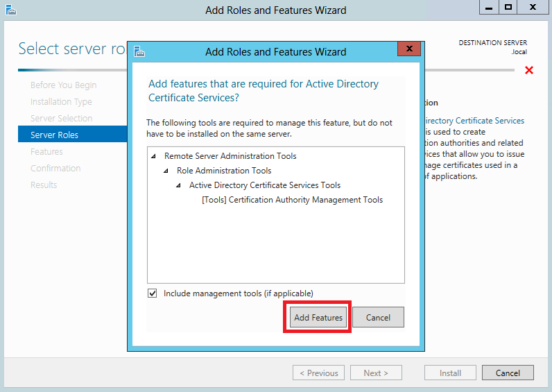This screenshot has width=552, height=392.
Task: Collapse Role Administration Tools node
Action: (166, 171)
